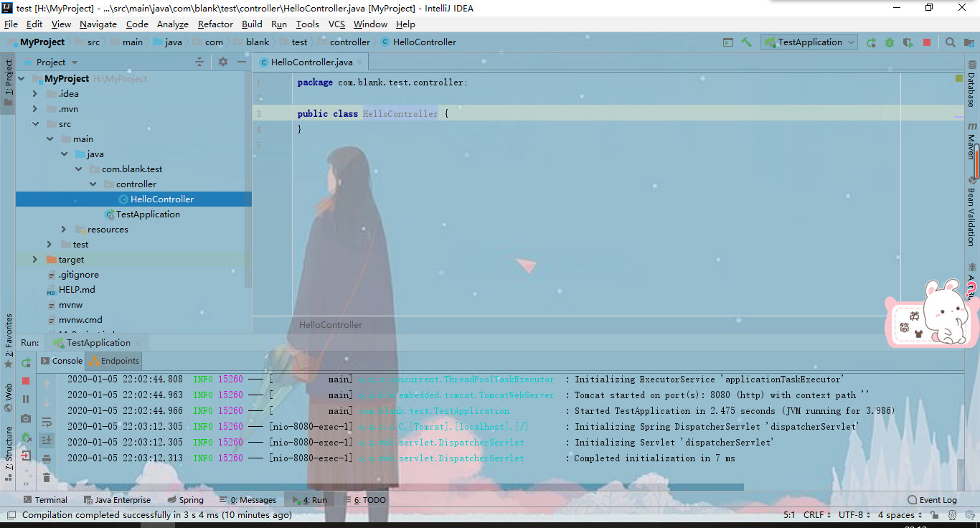
Task: Click the Build Project hammer icon
Action: pyautogui.click(x=747, y=42)
